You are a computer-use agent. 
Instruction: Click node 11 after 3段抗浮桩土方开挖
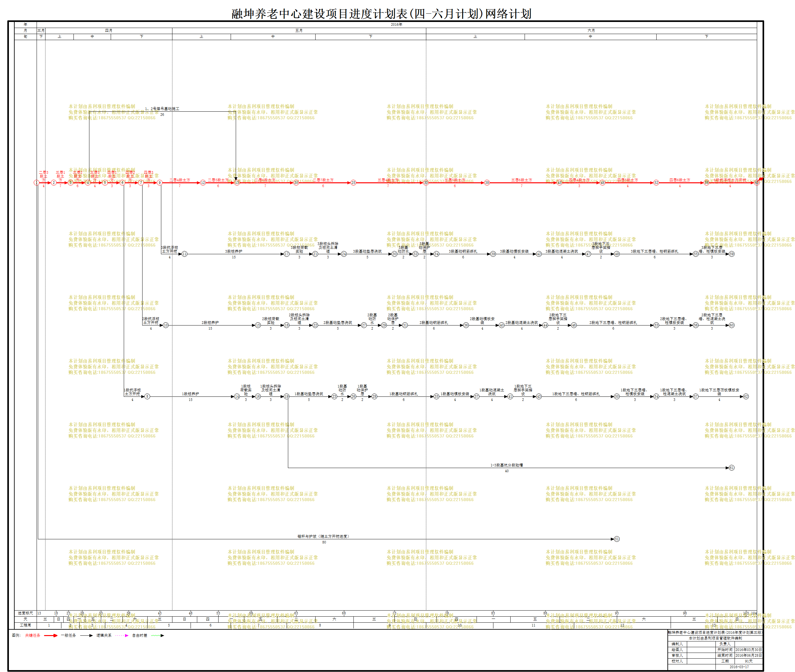click(x=185, y=254)
